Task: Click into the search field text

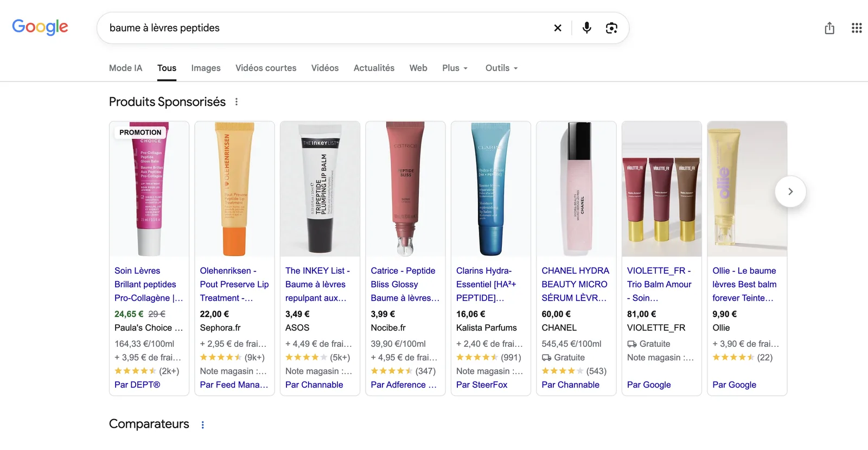Action: click(164, 28)
